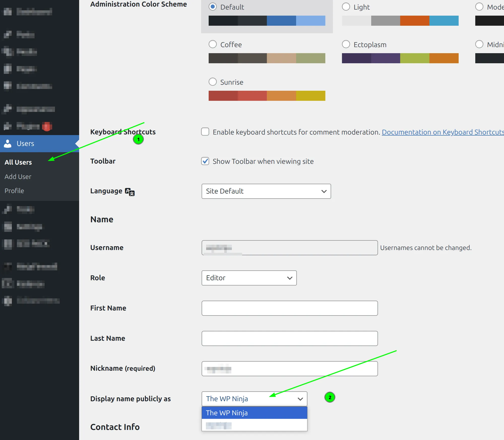Image resolution: width=504 pixels, height=440 pixels.
Task: Click the orange swatch in Light scheme
Action: 415,21
